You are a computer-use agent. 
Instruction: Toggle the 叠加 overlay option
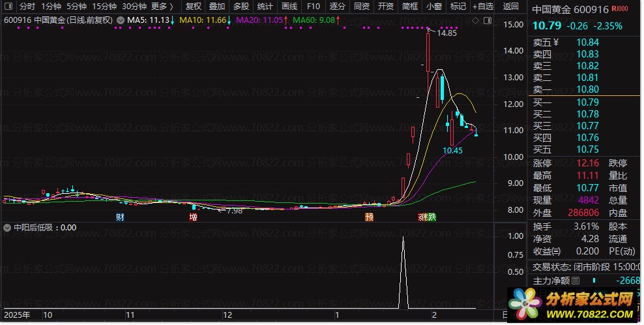(217, 7)
